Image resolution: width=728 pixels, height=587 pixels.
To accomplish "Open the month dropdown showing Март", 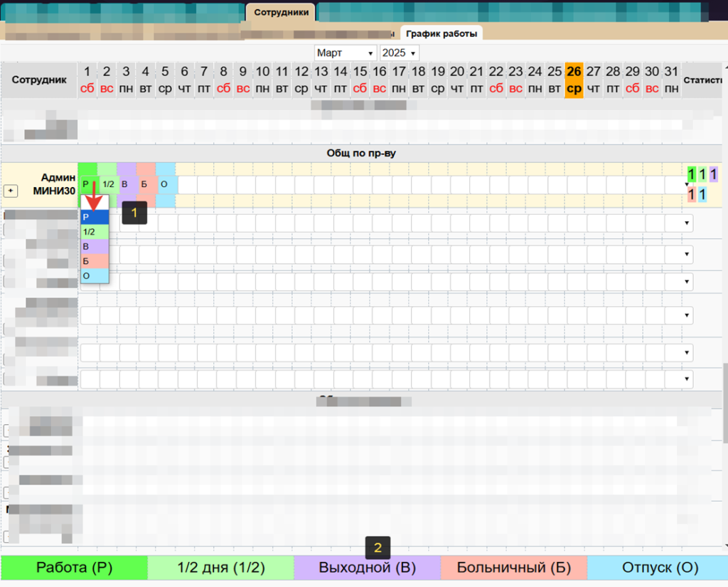I will pos(346,53).
